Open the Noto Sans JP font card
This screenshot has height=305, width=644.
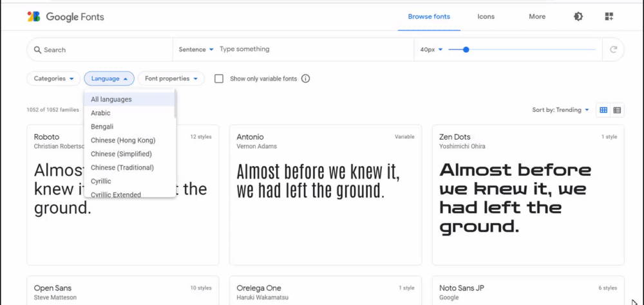[x=528, y=291]
